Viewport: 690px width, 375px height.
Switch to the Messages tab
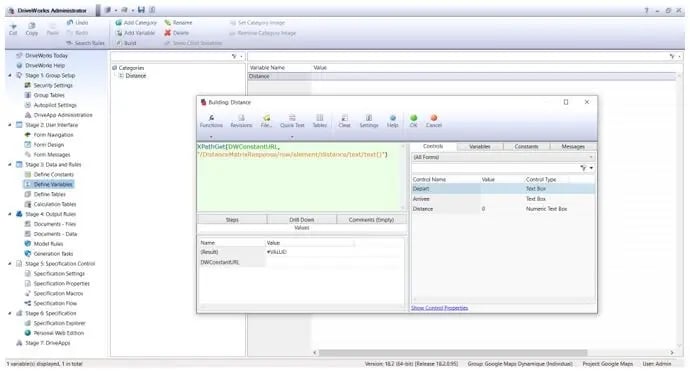(573, 146)
